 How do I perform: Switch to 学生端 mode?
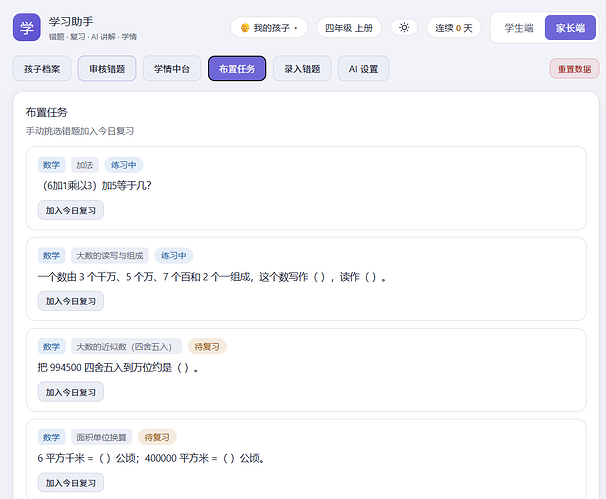click(x=519, y=27)
